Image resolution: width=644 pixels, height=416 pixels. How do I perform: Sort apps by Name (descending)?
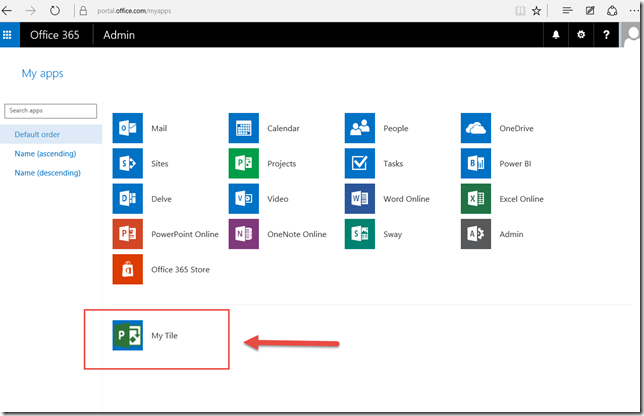[x=48, y=173]
